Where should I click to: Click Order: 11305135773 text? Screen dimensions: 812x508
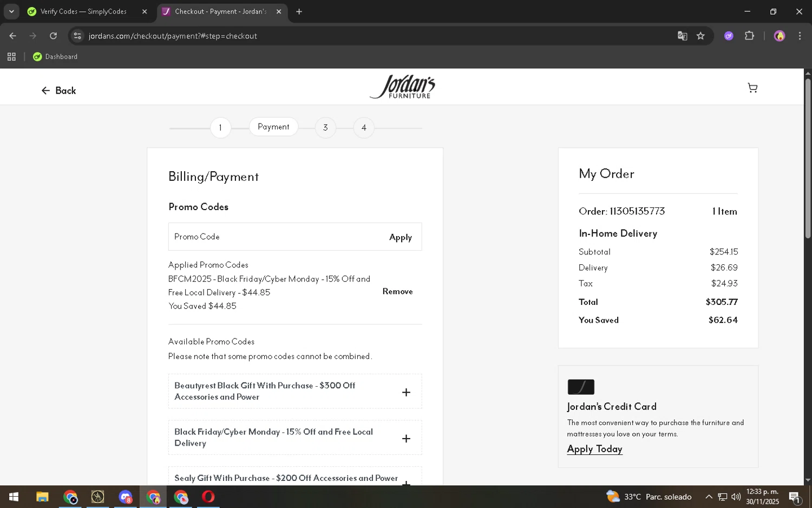621,211
